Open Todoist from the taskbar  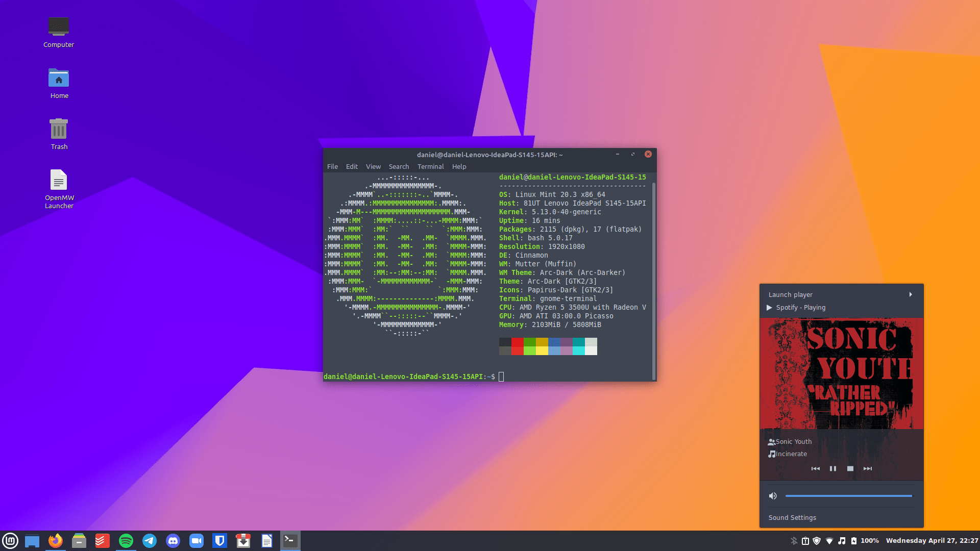(x=102, y=540)
